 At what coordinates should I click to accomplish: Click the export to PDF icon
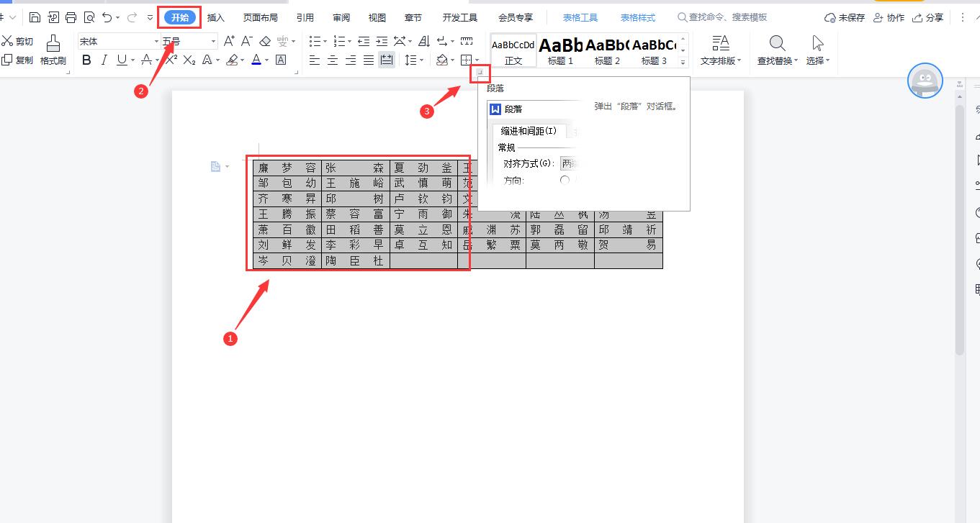(x=53, y=17)
